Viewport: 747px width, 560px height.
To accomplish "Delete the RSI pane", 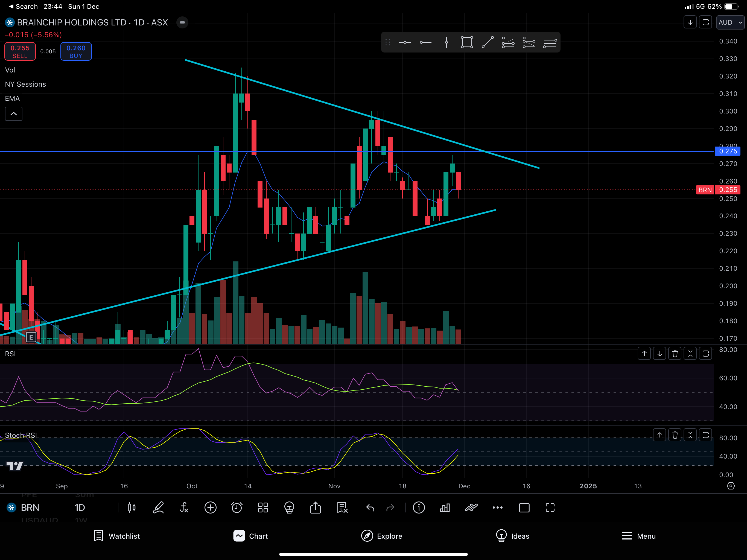I will (x=675, y=354).
